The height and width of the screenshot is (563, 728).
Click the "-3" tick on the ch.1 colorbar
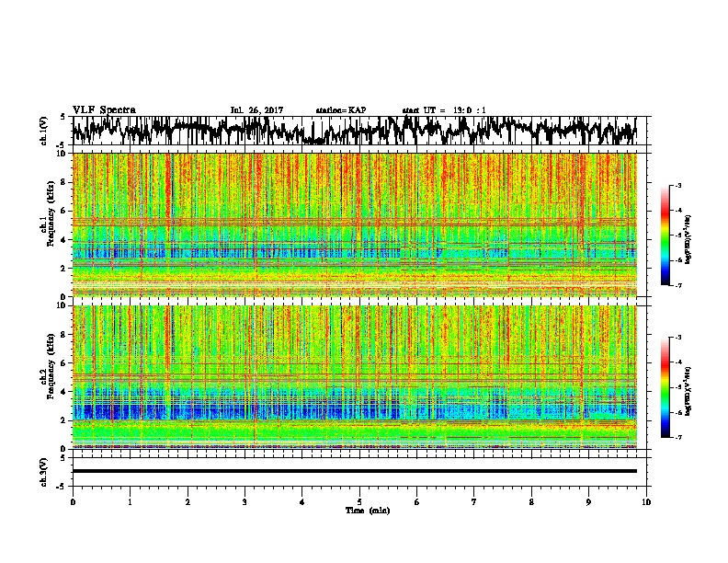tap(678, 186)
